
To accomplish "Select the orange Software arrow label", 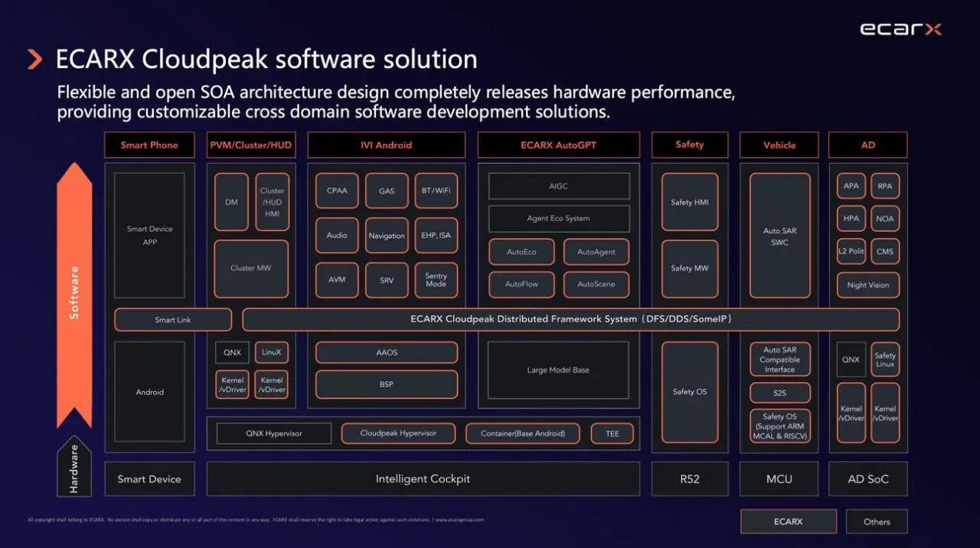I will 74,294.
